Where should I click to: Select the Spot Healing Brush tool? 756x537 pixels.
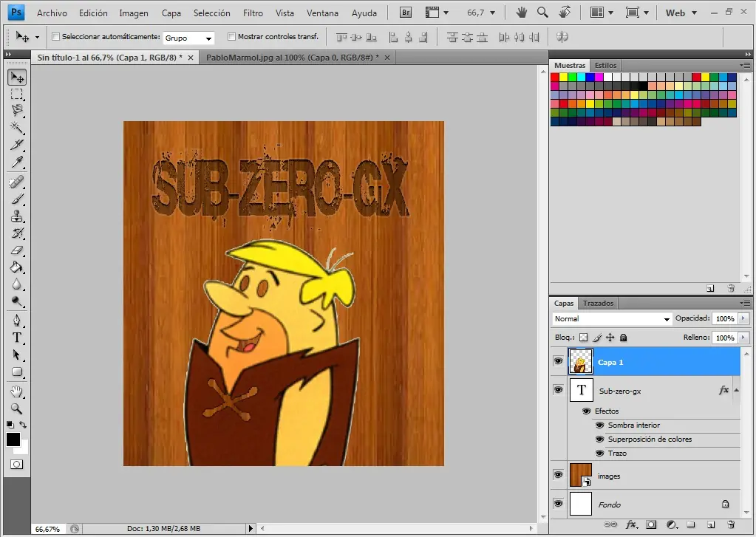click(17, 182)
